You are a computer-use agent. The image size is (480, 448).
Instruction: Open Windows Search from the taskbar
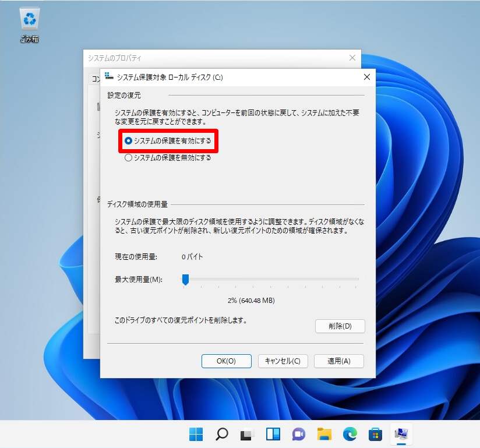click(221, 435)
